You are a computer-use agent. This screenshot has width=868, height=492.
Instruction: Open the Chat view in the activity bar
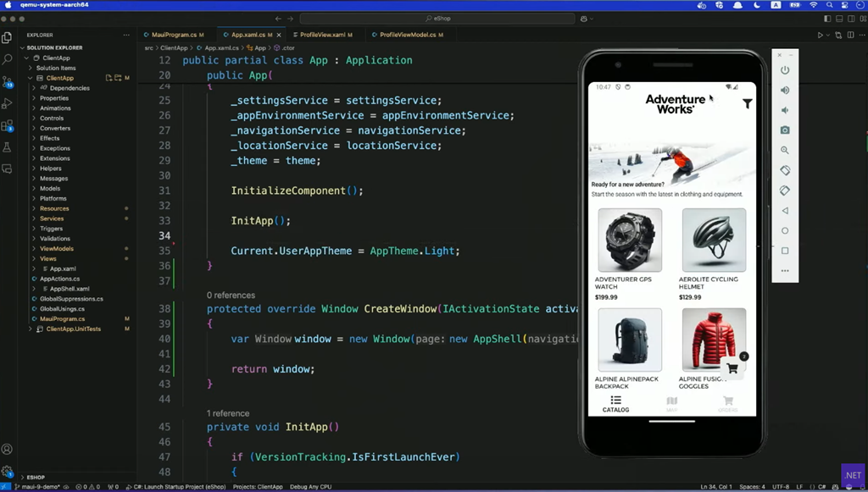7,169
